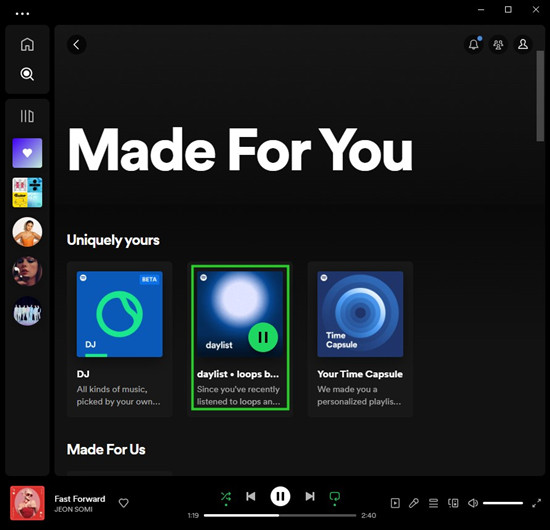
Task: Open the four-cover collage playlist
Action: click(x=27, y=192)
